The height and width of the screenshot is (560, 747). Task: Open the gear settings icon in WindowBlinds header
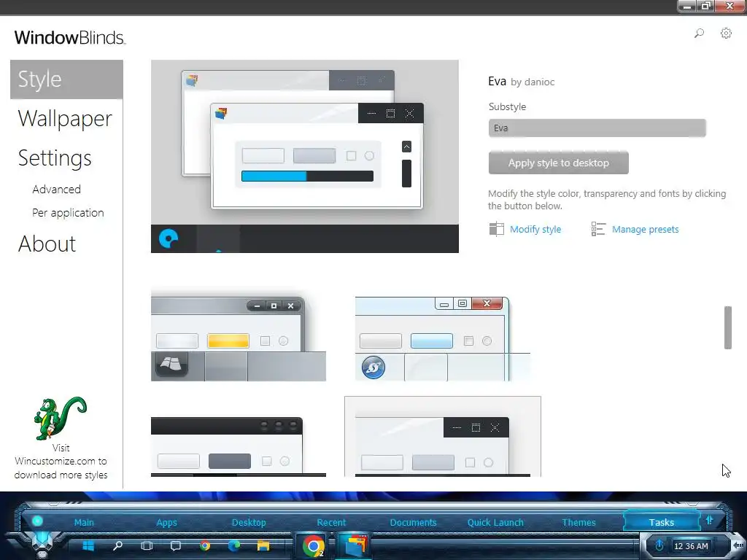726,34
